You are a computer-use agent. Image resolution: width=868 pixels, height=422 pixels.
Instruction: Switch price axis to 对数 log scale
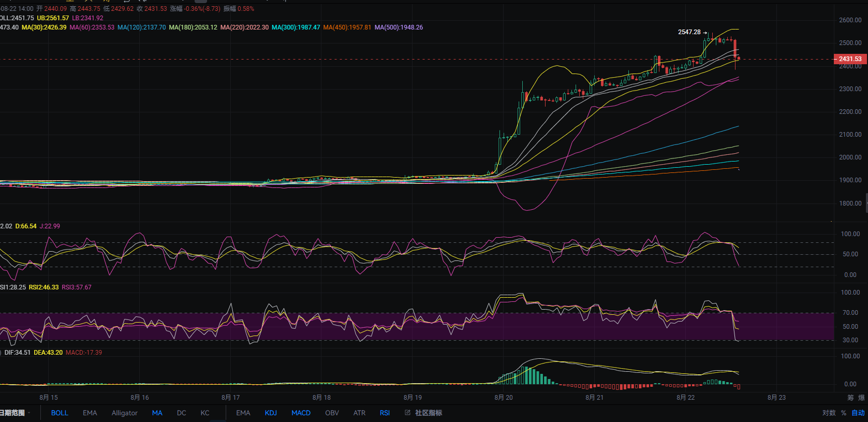(829, 413)
